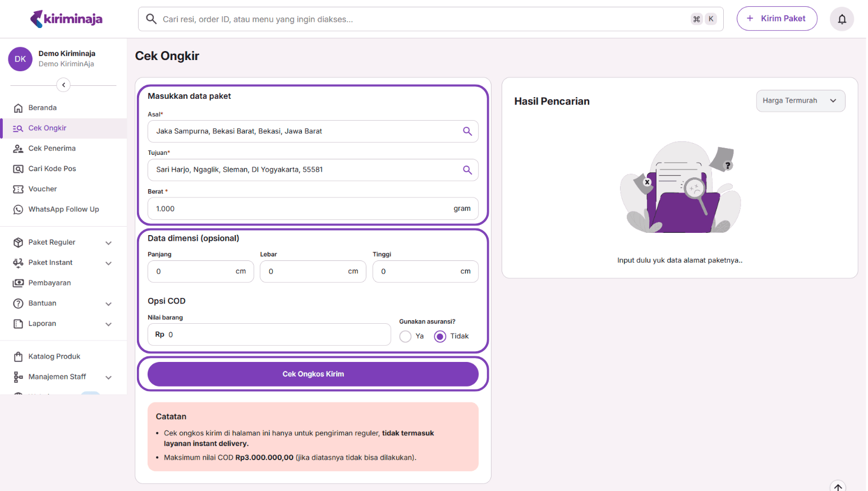The height and width of the screenshot is (491, 868).
Task: Open the Voucher menu item
Action: pyautogui.click(x=43, y=189)
